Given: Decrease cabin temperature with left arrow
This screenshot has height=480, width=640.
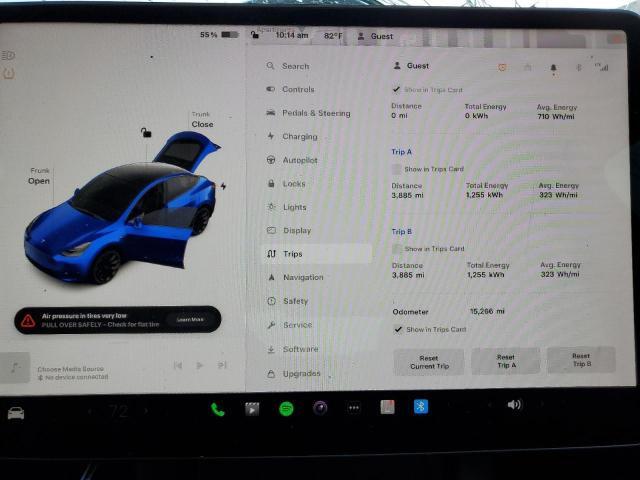Looking at the screenshot, I should pyautogui.click(x=91, y=412).
